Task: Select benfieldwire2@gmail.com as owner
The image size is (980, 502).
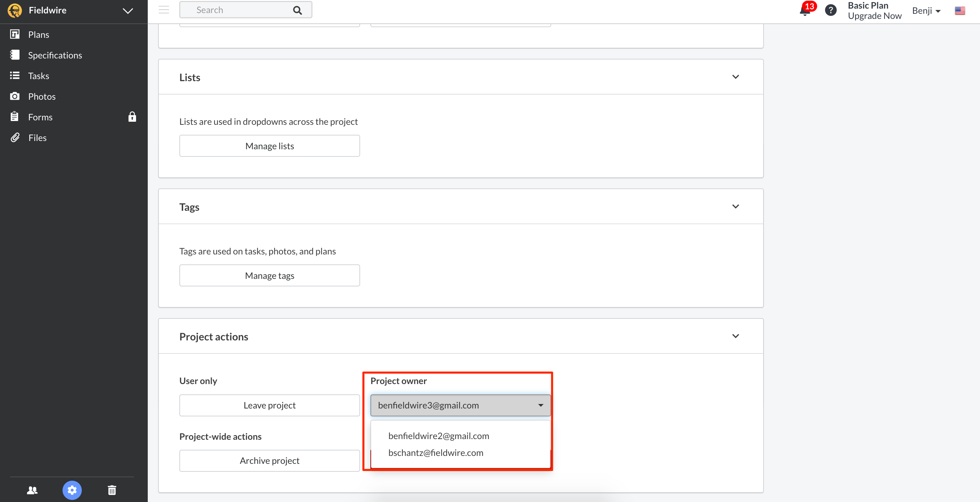Action: (439, 436)
